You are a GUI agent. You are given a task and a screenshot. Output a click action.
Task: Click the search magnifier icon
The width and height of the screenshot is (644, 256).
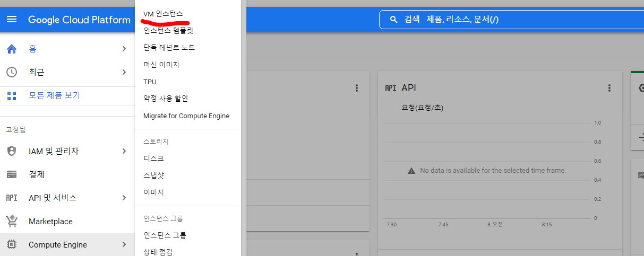393,20
